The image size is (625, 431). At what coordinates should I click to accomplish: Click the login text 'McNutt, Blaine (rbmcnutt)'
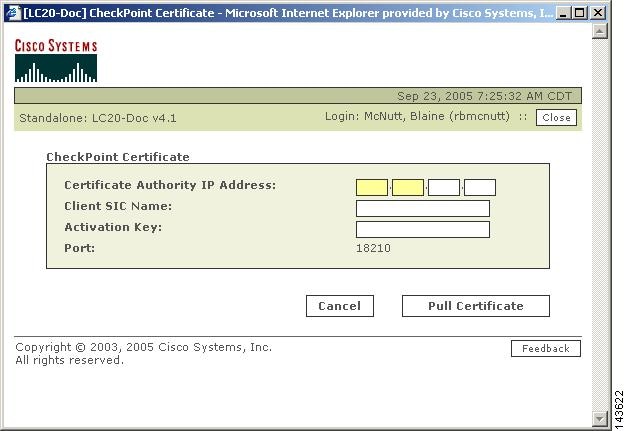(x=437, y=116)
